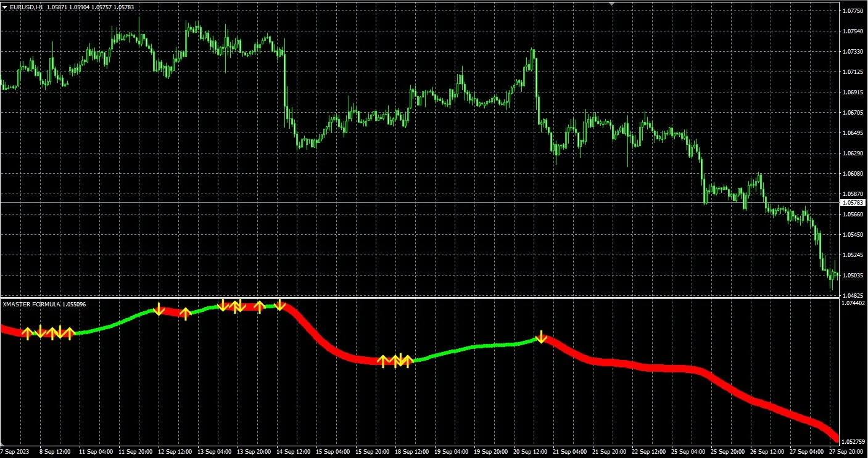Screen dimensions: 868x458
Task: Click the EURUSD,H1 chart title text
Action: 28,7
